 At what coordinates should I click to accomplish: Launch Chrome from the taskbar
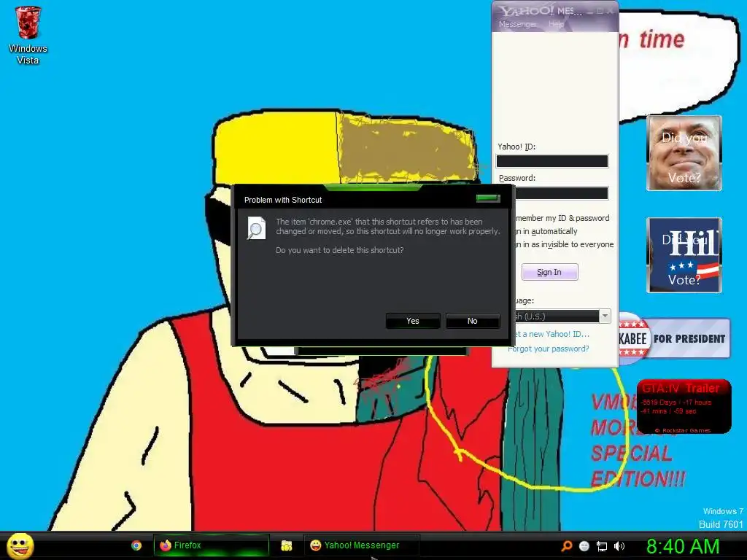tap(136, 545)
